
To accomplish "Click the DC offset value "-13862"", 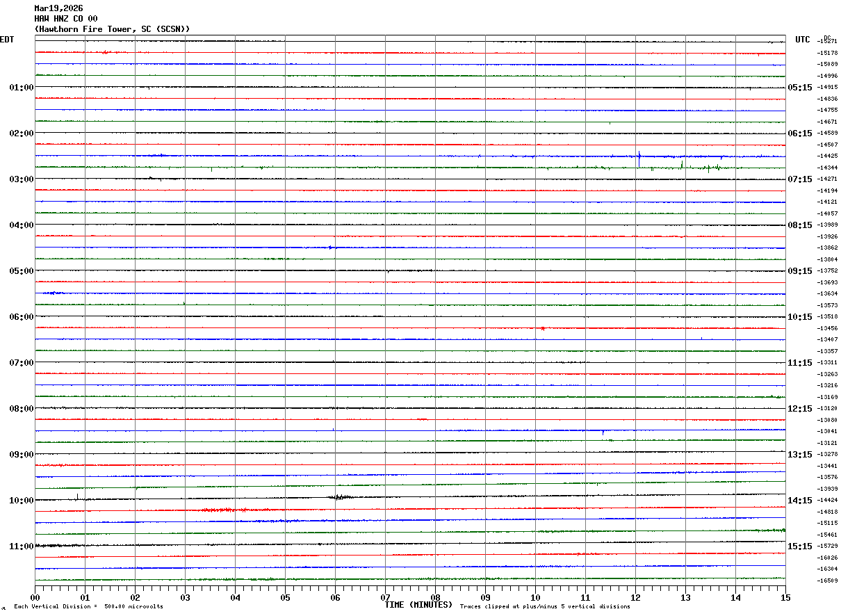I will [x=827, y=248].
